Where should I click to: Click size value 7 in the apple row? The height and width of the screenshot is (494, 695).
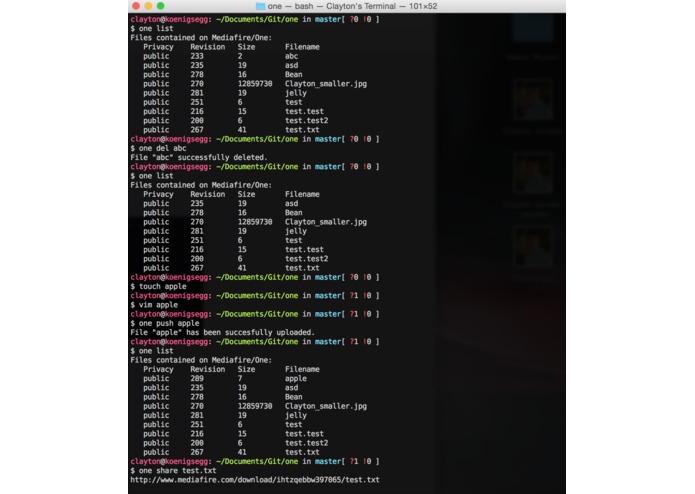coord(240,379)
